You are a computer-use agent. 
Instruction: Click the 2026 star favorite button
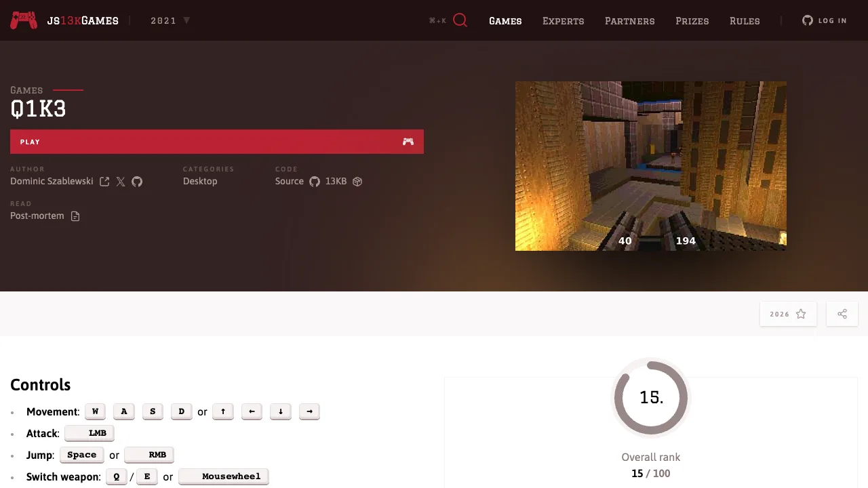pos(788,314)
